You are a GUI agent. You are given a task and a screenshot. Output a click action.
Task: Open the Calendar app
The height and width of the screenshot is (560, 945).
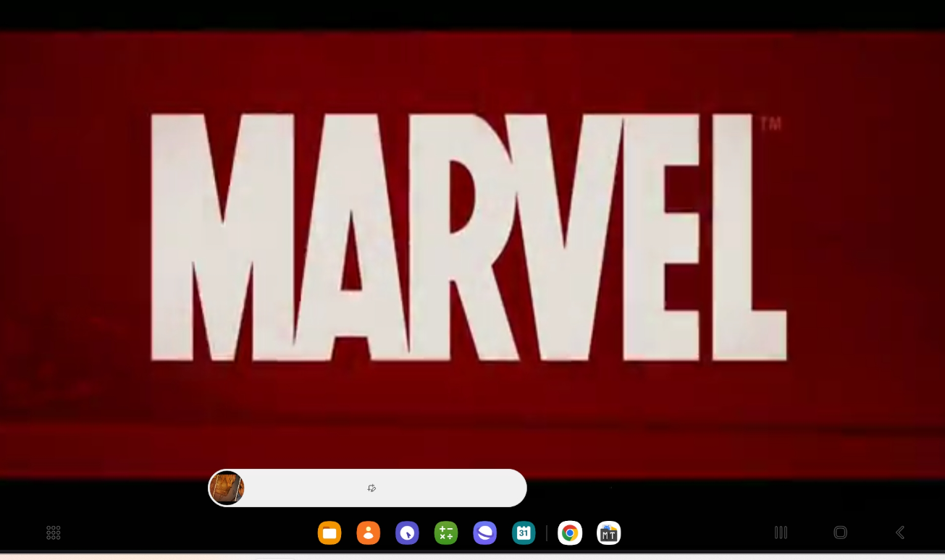[x=524, y=533]
